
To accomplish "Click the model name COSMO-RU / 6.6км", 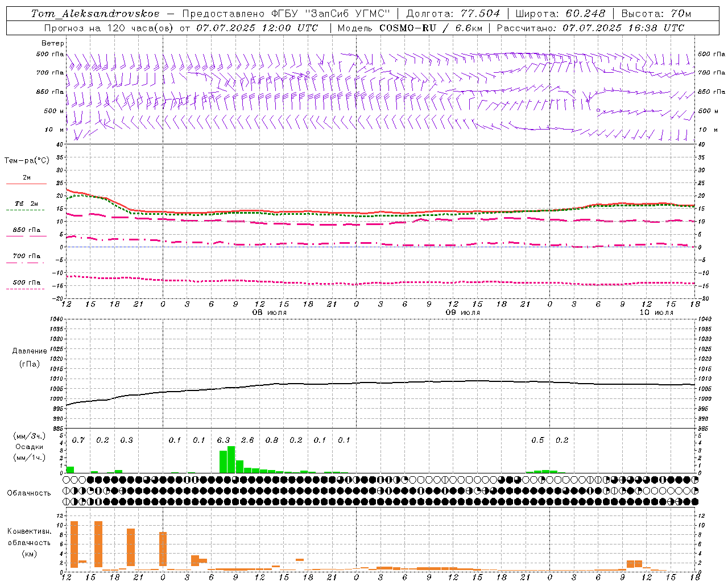I will click(x=432, y=28).
